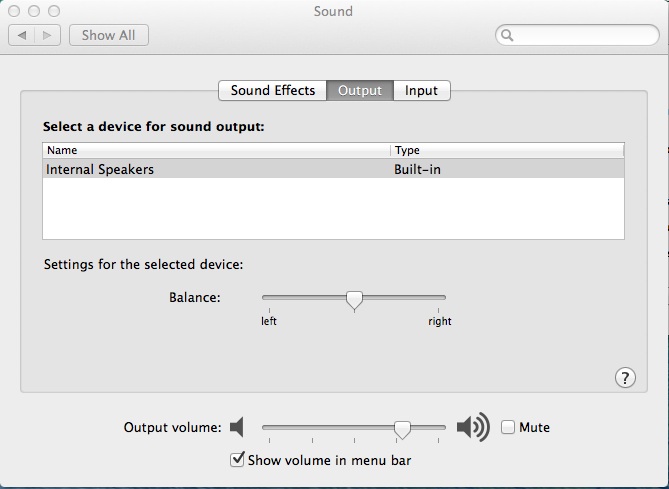Switch to the Sound Effects tab
The image size is (669, 489).
tap(272, 90)
